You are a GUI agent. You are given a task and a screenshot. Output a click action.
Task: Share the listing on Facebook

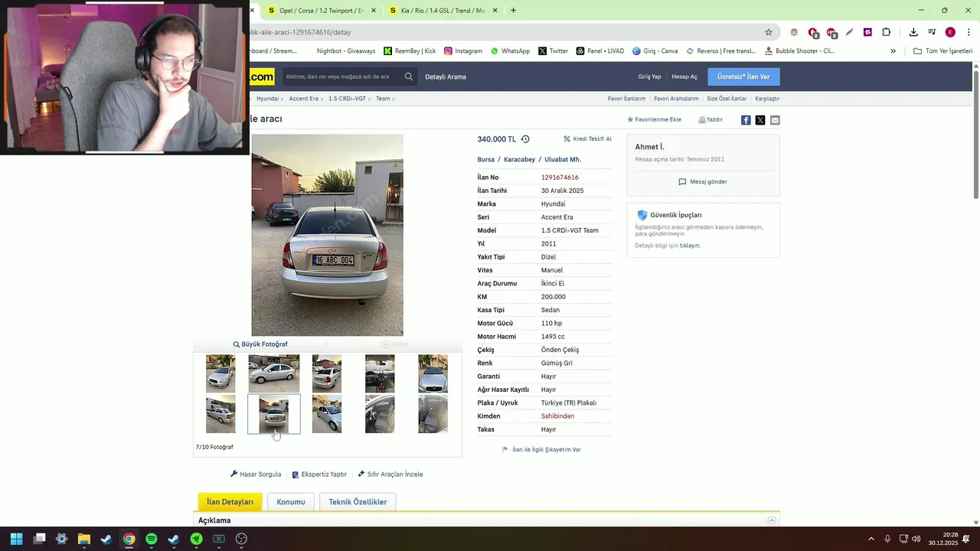(x=746, y=120)
